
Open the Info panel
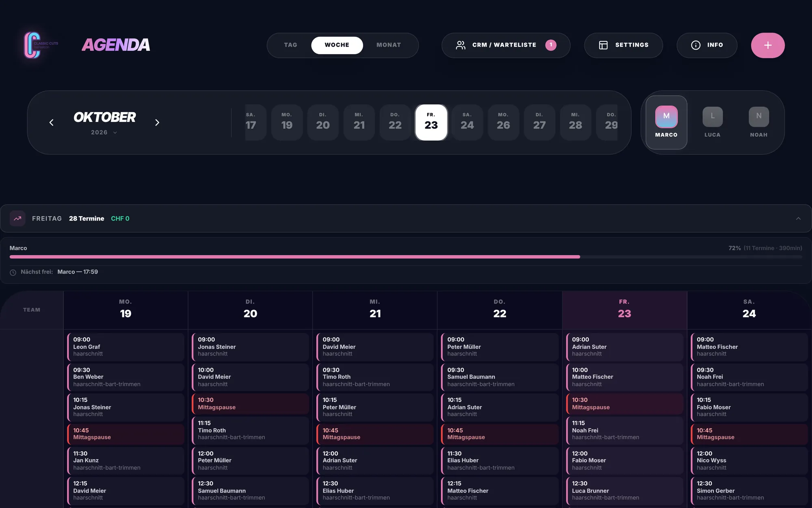tap(707, 45)
